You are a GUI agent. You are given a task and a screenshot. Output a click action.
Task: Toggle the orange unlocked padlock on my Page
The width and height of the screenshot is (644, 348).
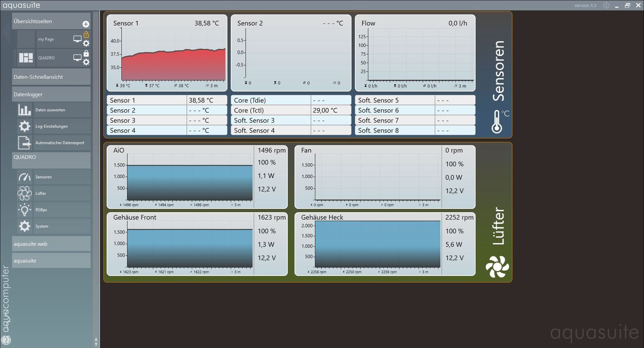86,35
